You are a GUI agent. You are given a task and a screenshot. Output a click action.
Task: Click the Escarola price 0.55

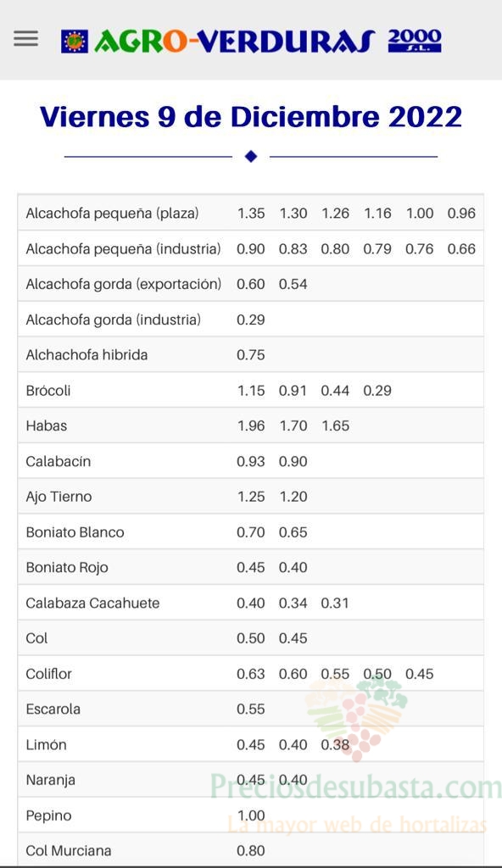(x=251, y=709)
